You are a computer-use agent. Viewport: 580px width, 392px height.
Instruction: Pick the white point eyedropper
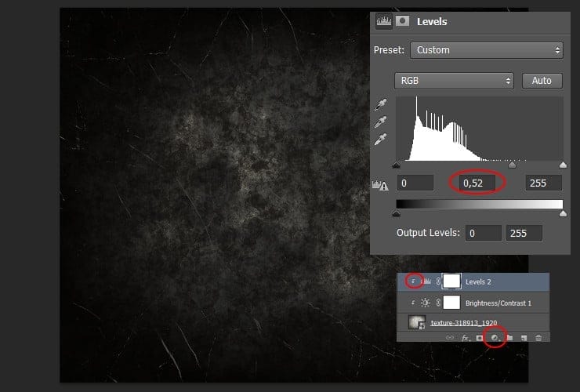pos(382,139)
